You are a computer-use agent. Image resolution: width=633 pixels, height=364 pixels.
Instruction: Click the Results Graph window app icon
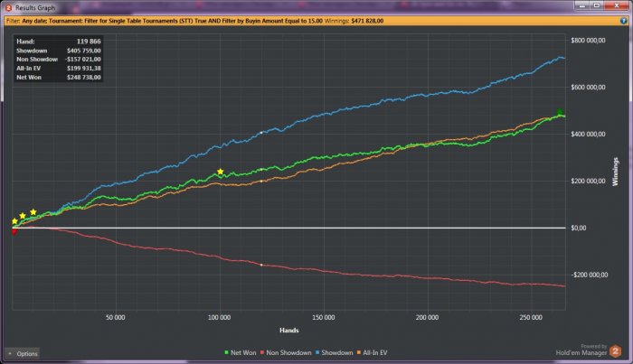coord(8,7)
